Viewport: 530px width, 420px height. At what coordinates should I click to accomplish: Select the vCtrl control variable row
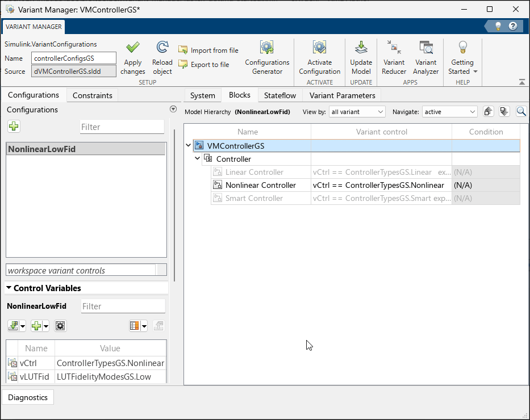tap(86, 363)
